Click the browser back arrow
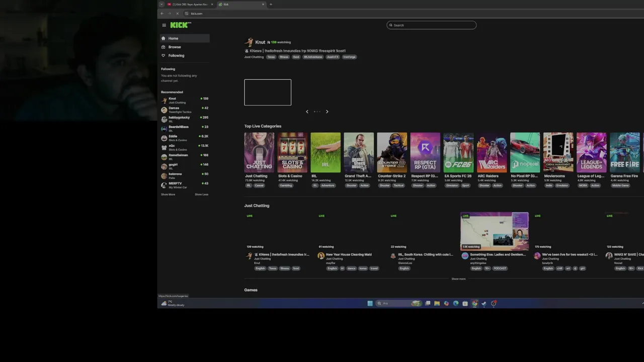This screenshot has width=644, height=362. [162, 14]
